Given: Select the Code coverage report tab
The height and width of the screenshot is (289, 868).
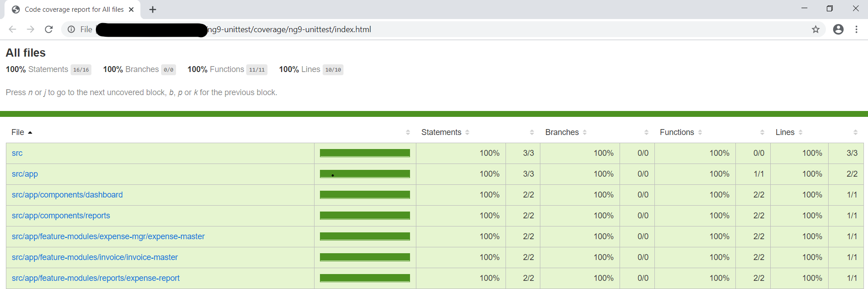Looking at the screenshot, I should click(x=72, y=10).
